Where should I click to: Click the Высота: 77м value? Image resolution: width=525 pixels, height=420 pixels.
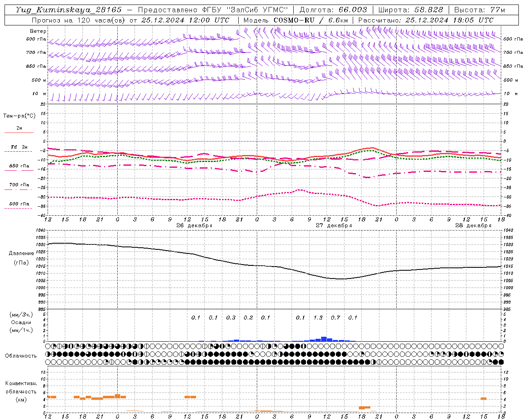pyautogui.click(x=479, y=10)
